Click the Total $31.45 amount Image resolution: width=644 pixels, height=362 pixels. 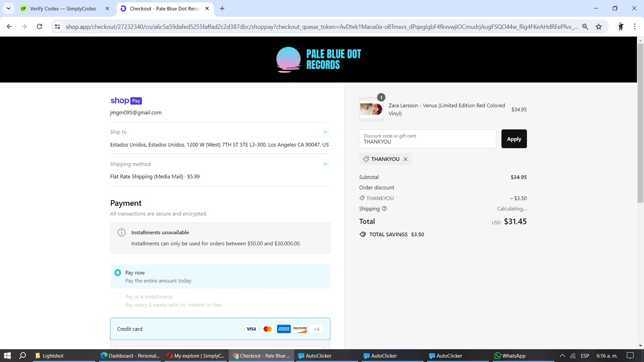[515, 222]
